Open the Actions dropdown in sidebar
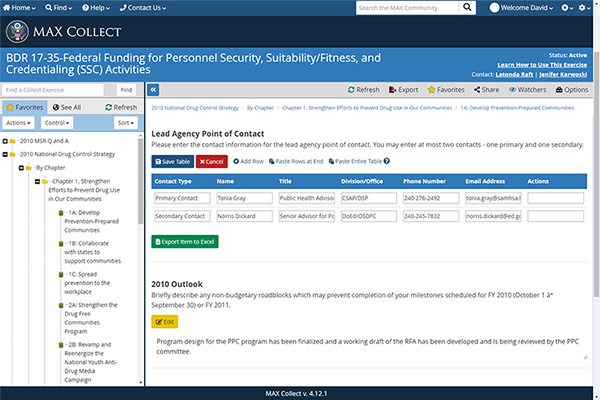Viewport: 600px width, 400px height. (18, 123)
